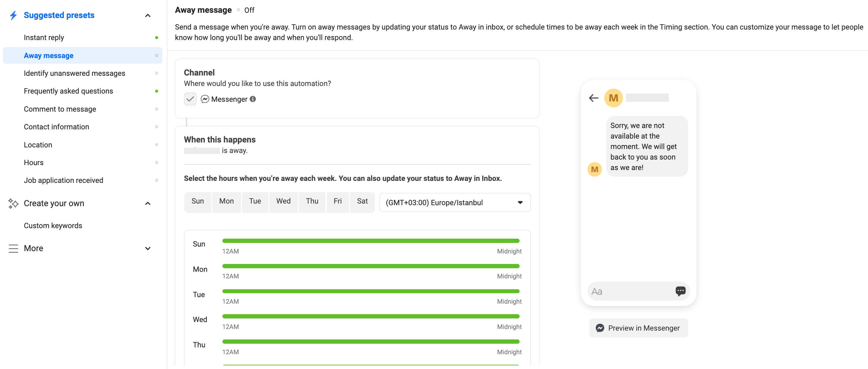This screenshot has height=369, width=868.
Task: Collapse the Create your own section chevron
Action: pos(148,204)
